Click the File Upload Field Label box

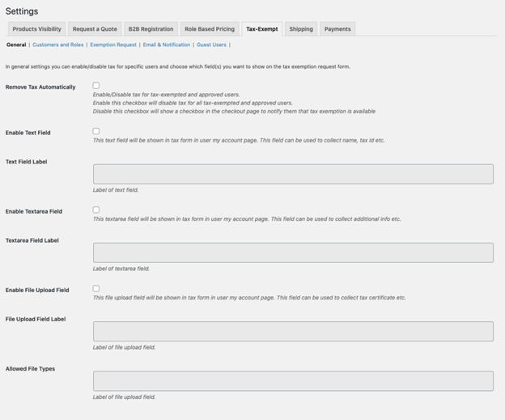[x=293, y=331]
